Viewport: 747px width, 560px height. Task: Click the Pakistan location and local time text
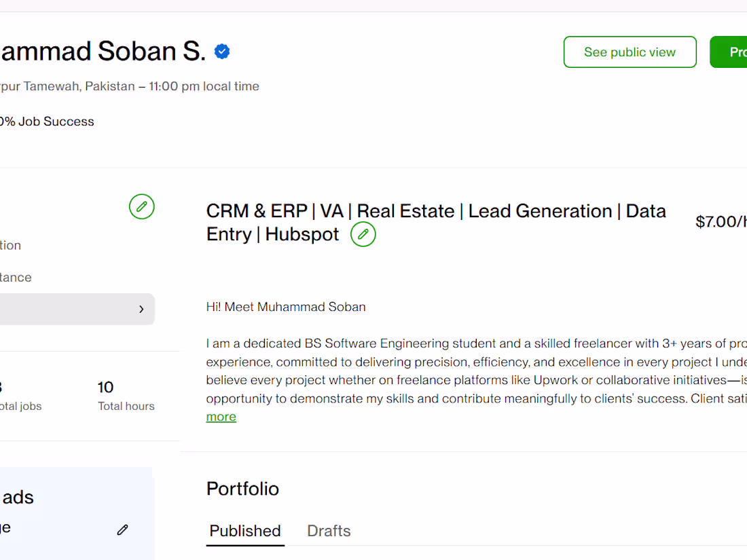click(x=129, y=86)
